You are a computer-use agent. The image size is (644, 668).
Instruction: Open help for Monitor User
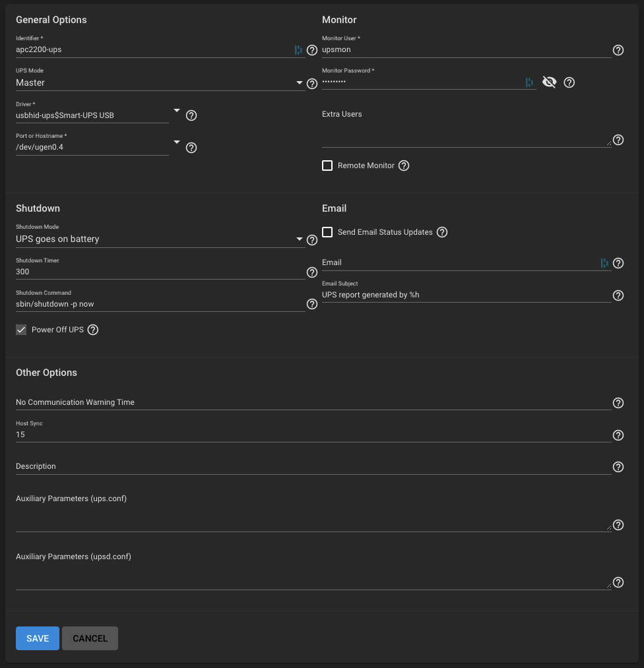[x=618, y=50]
